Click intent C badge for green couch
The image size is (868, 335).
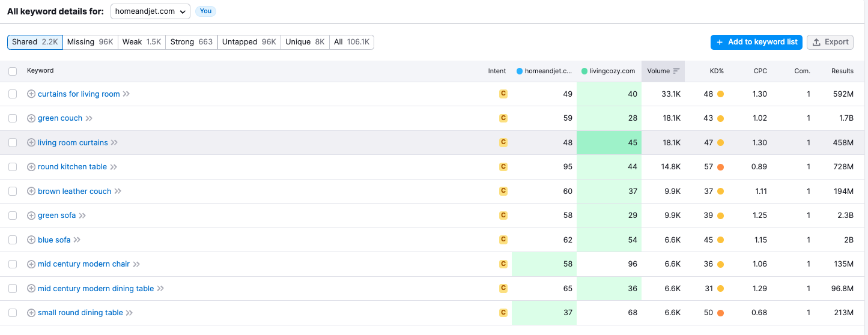503,118
